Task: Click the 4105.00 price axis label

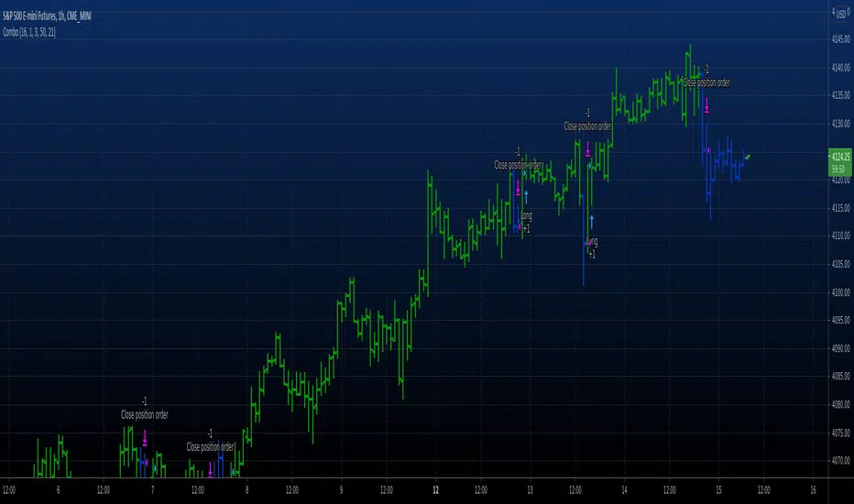Action: (840, 264)
